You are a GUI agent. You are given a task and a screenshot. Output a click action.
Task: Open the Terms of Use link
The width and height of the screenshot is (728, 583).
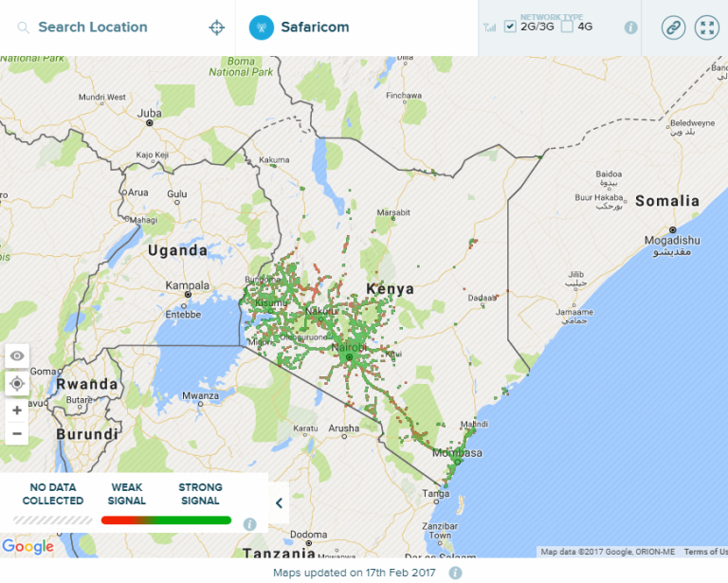[x=705, y=552]
